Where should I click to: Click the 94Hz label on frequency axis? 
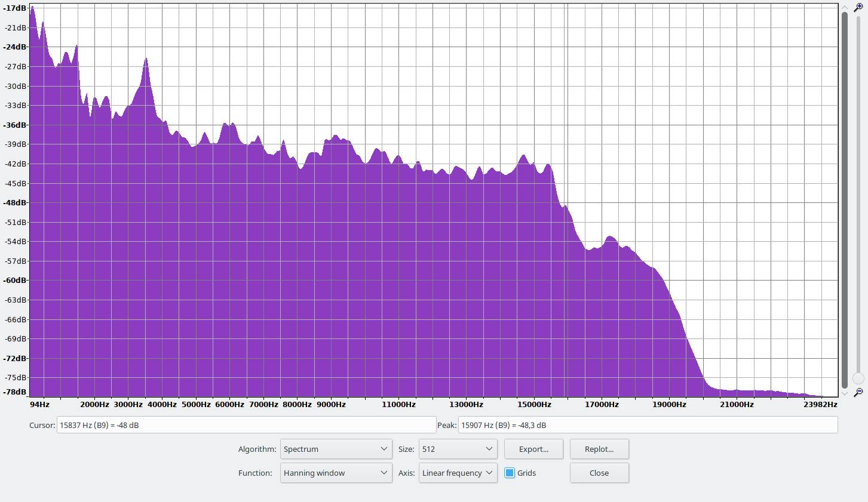pyautogui.click(x=39, y=404)
